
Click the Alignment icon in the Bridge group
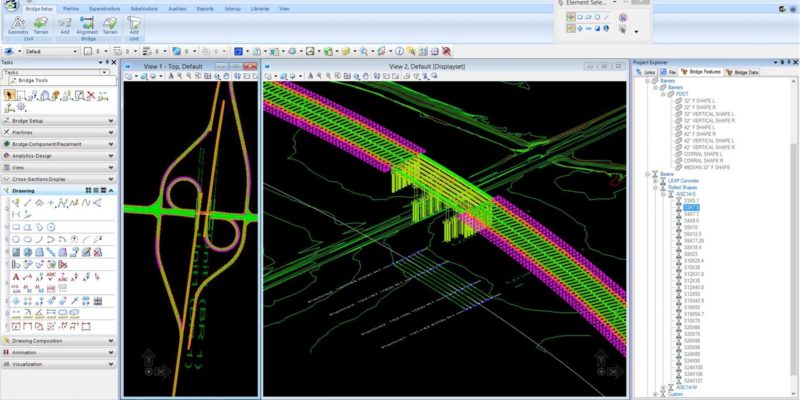(x=87, y=24)
